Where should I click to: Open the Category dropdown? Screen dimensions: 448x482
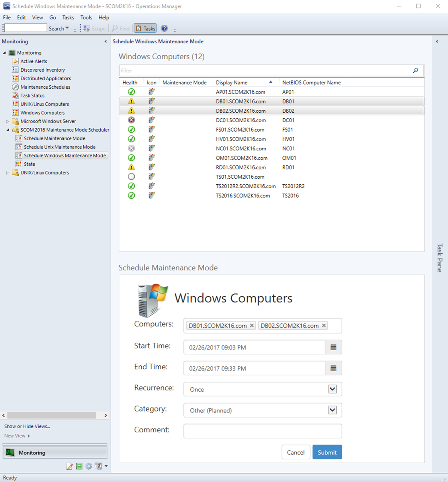[x=262, y=410]
